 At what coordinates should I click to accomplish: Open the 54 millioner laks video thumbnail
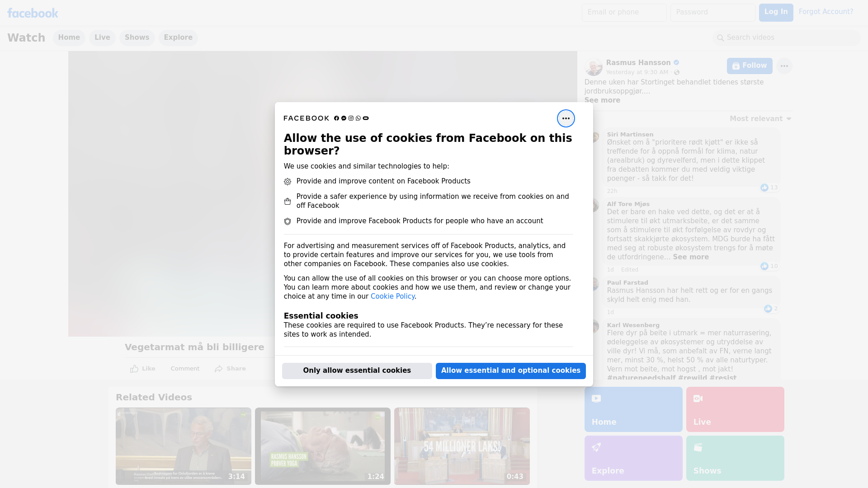pyautogui.click(x=462, y=446)
